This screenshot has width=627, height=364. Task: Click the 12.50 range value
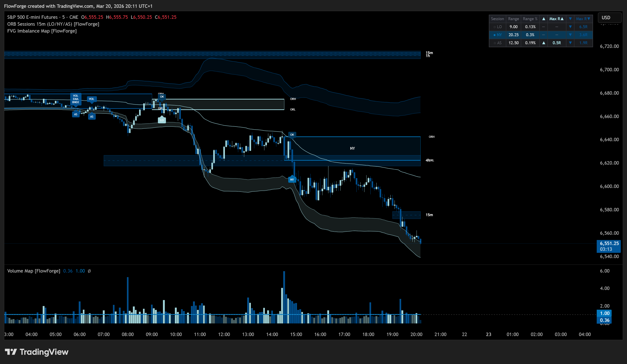513,43
